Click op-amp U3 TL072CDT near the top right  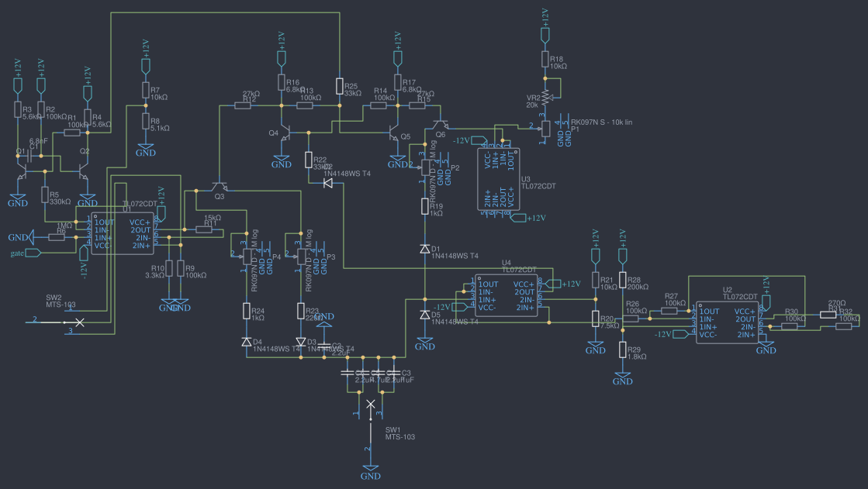pos(500,180)
